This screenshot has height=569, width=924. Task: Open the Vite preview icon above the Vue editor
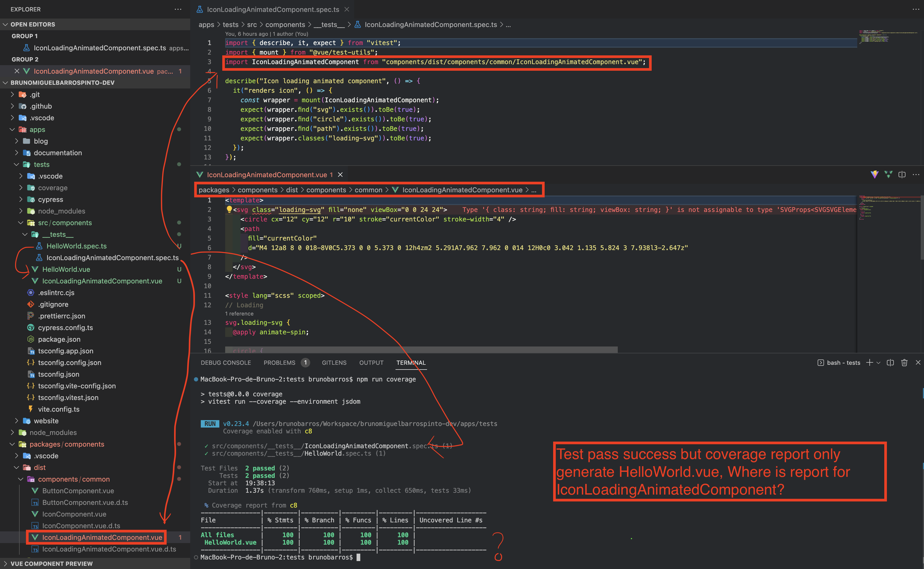pos(875,175)
